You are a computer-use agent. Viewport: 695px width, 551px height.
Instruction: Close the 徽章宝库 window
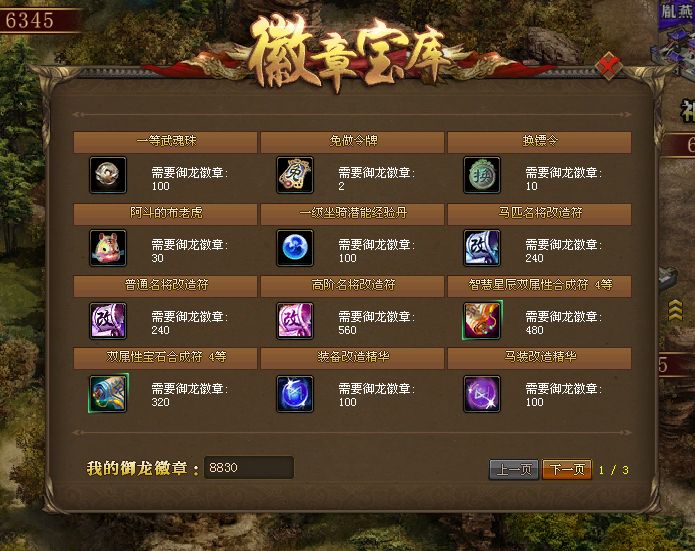[x=608, y=66]
